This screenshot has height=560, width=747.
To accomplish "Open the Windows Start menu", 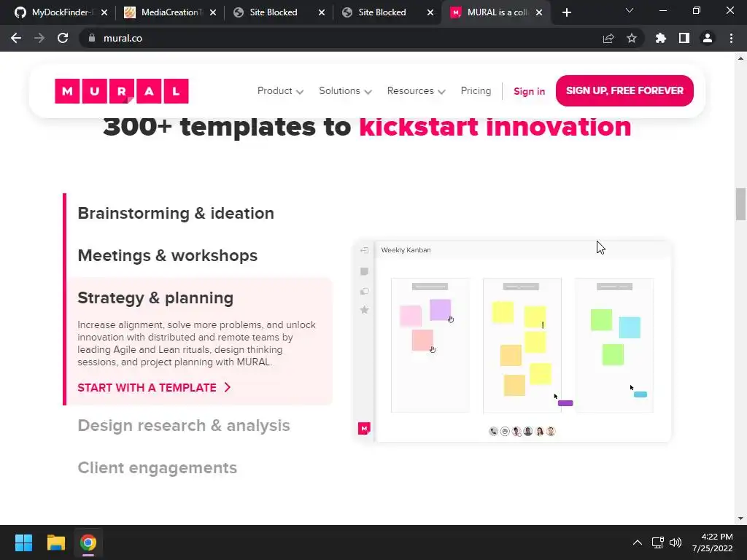I will [x=23, y=542].
